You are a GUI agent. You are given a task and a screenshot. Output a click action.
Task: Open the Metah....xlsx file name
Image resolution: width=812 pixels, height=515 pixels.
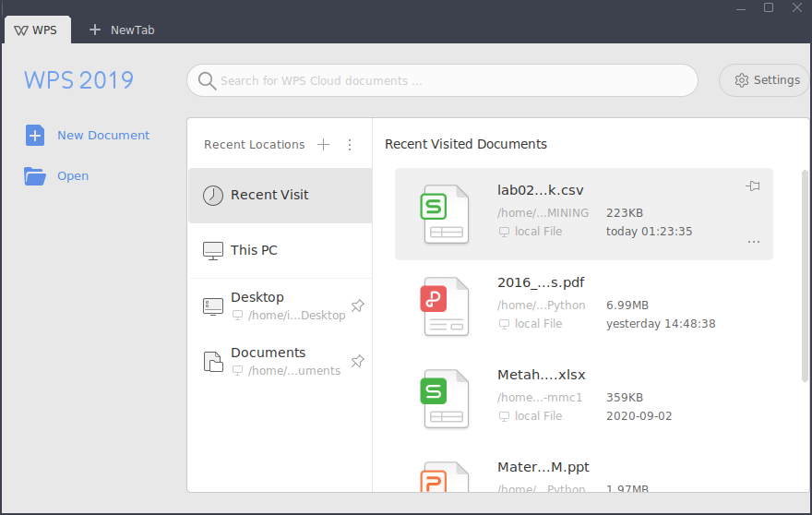tap(541, 375)
